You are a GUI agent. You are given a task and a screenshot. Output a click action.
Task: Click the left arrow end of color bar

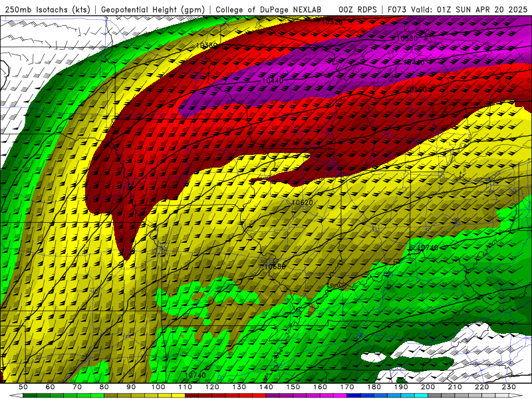16,396
